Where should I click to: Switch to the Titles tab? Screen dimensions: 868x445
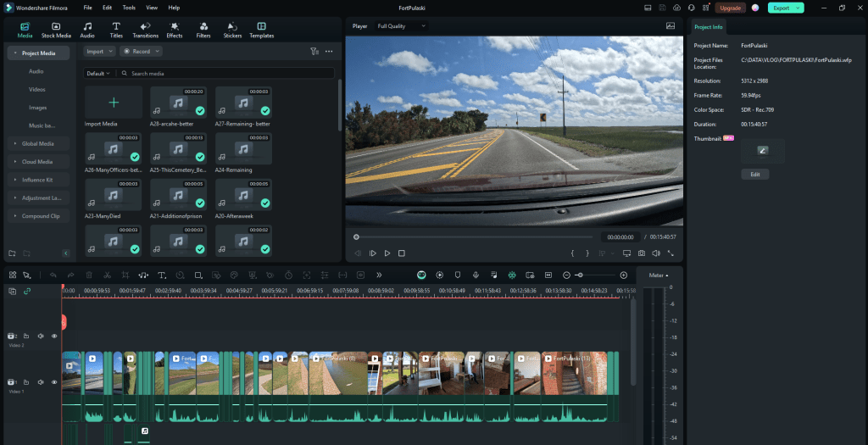point(116,31)
